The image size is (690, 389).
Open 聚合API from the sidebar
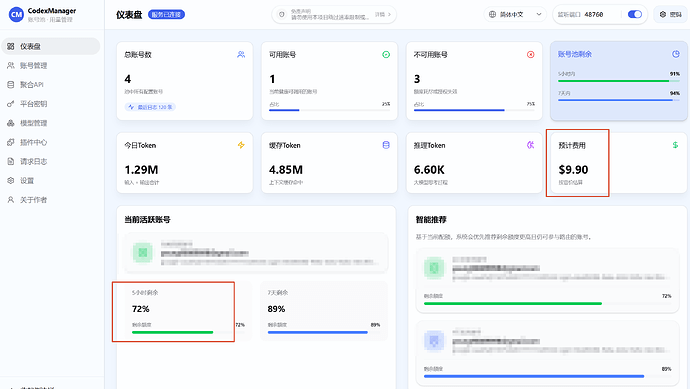pyautogui.click(x=51, y=84)
